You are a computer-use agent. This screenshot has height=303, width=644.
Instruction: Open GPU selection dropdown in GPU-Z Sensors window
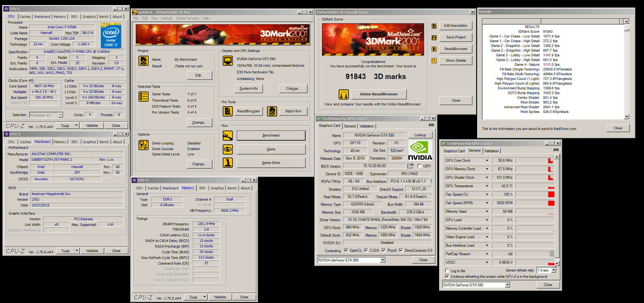(507, 285)
